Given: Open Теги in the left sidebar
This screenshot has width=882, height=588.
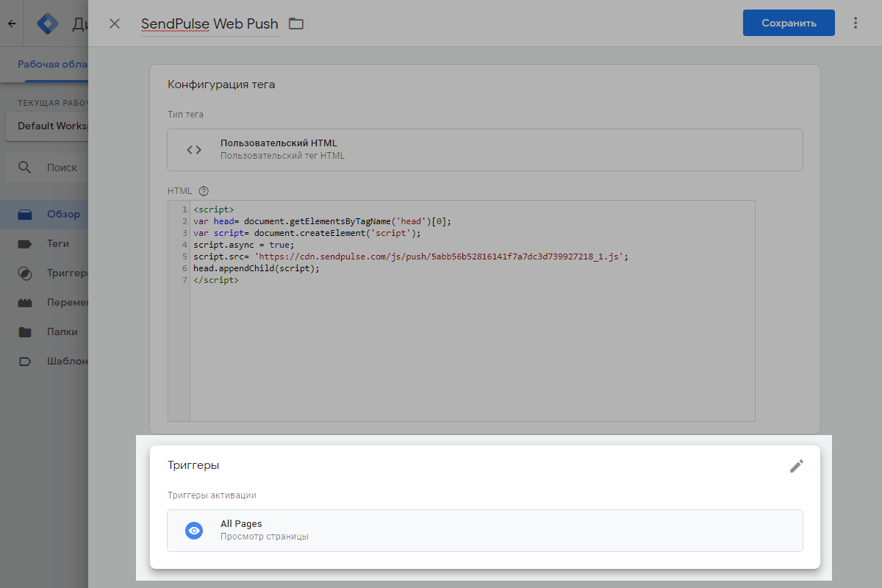Looking at the screenshot, I should [x=57, y=243].
